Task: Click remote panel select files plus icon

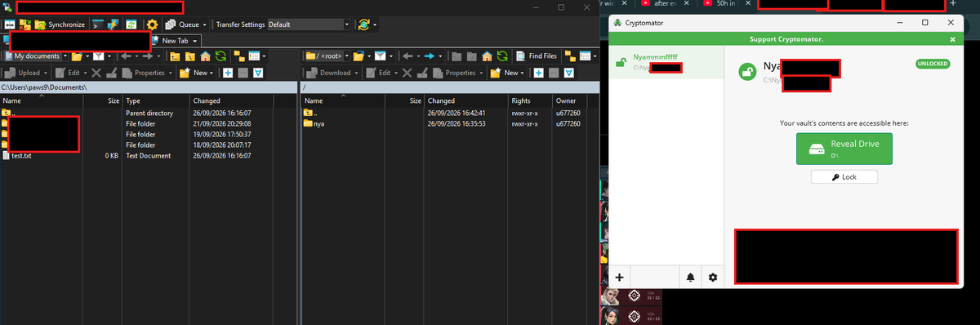Action: [539, 73]
